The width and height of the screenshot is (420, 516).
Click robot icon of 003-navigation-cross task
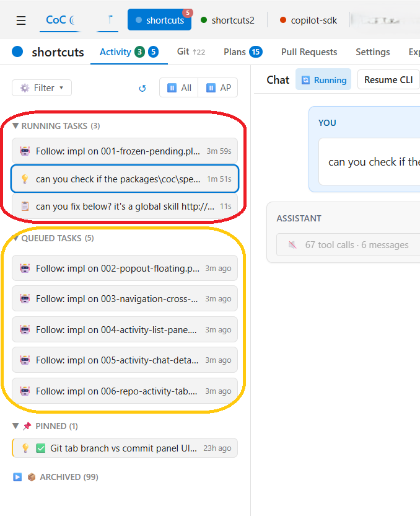(25, 298)
